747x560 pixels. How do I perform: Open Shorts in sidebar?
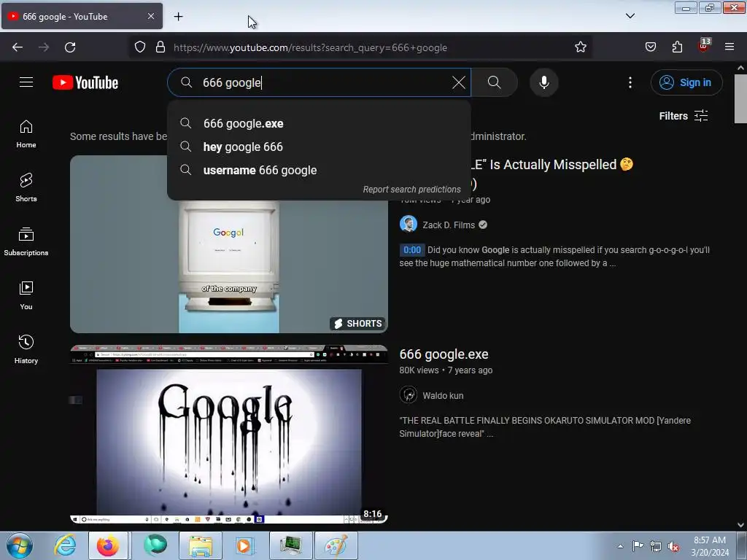coord(26,187)
